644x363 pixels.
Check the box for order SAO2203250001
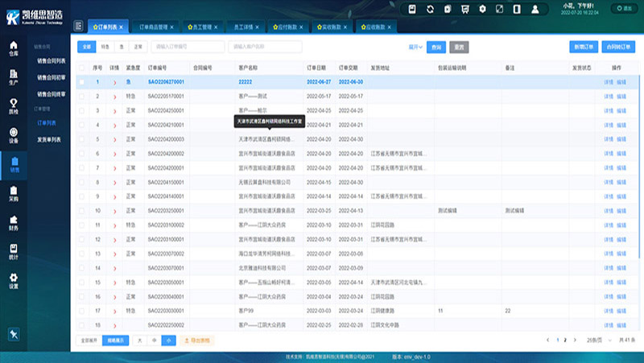point(82,211)
